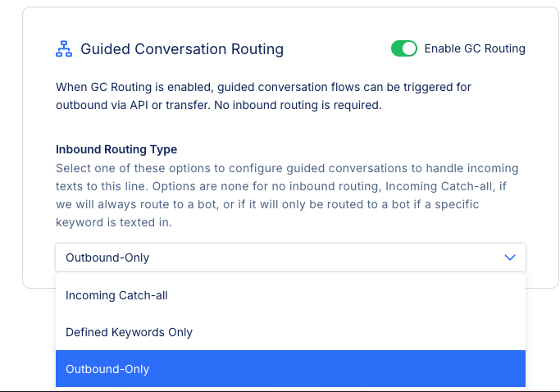Click the "Enable GC Routing" toggle label
Screen dimensions: 560x392
point(475,48)
